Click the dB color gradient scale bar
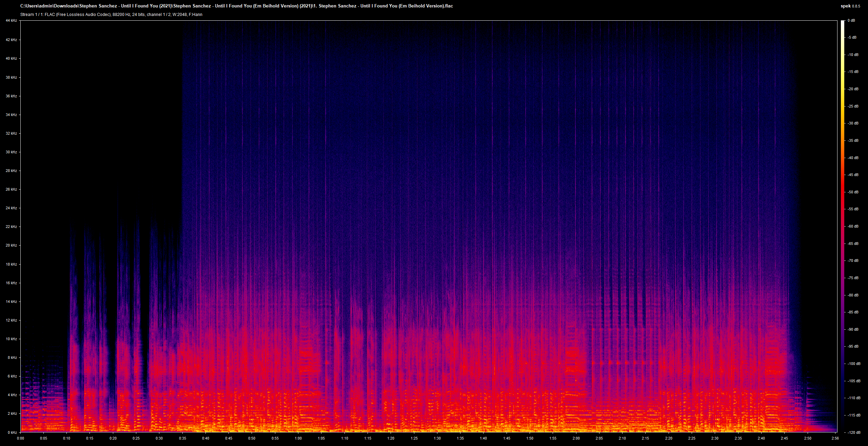Image resolution: width=868 pixels, height=446 pixels. pyautogui.click(x=843, y=227)
